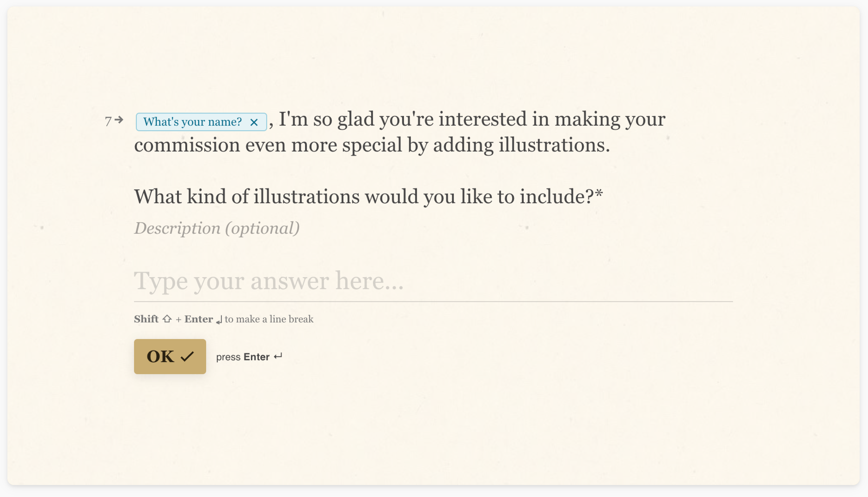Image resolution: width=868 pixels, height=497 pixels.
Task: Click the answer field underline
Action: coord(433,301)
